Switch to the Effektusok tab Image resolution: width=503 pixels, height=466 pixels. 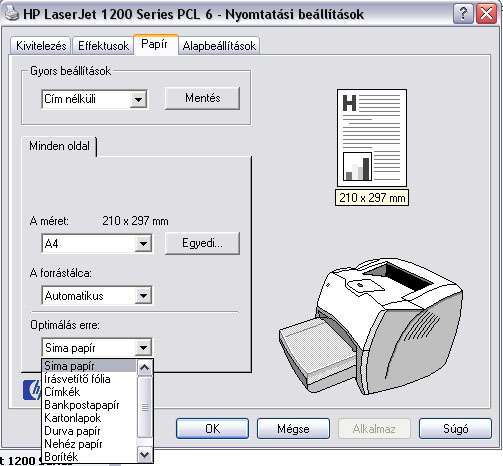[103, 46]
